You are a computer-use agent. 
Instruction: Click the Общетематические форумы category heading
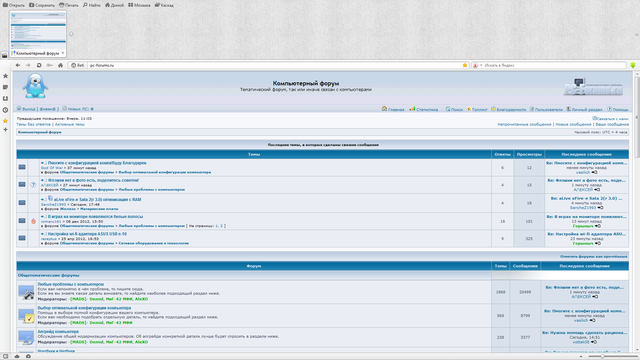click(49, 275)
